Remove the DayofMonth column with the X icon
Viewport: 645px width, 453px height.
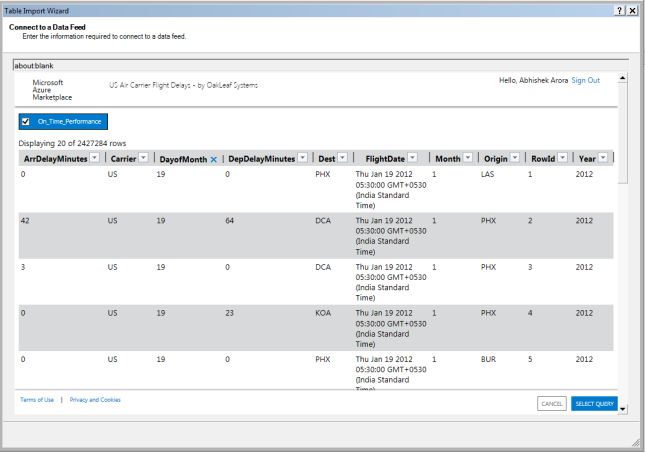[x=213, y=159]
